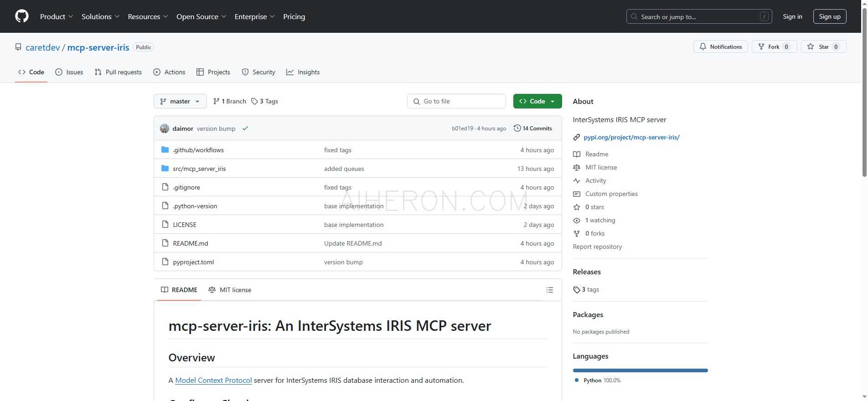The image size is (868, 401).
Task: Expand the Enterprise menu
Action: point(254,16)
